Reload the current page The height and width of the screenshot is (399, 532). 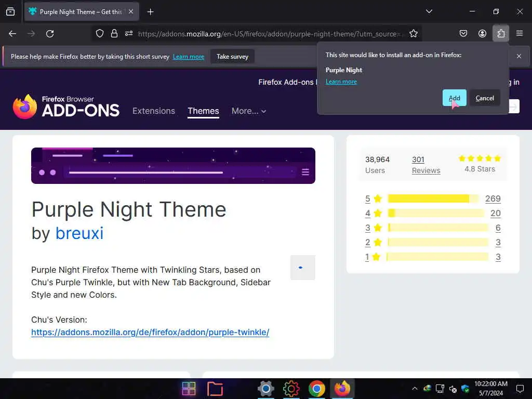tap(50, 34)
